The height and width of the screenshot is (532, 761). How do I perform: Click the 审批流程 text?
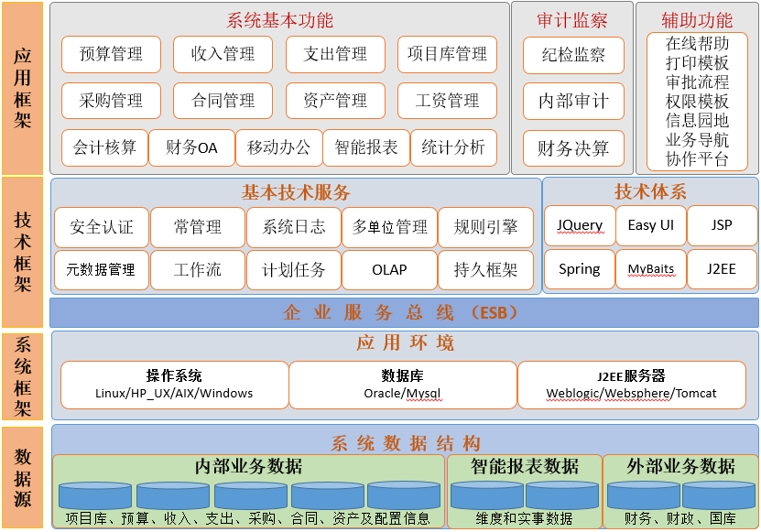click(697, 82)
